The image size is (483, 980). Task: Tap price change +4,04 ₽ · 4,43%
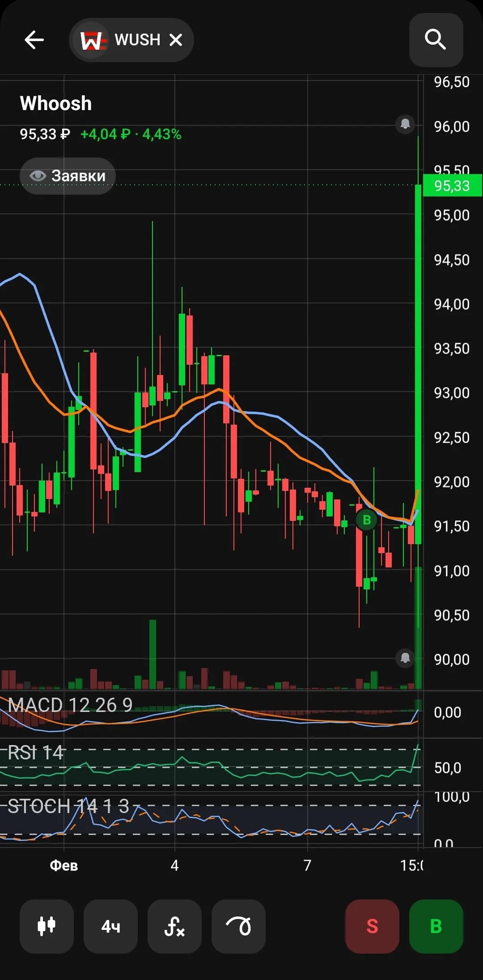(x=131, y=134)
